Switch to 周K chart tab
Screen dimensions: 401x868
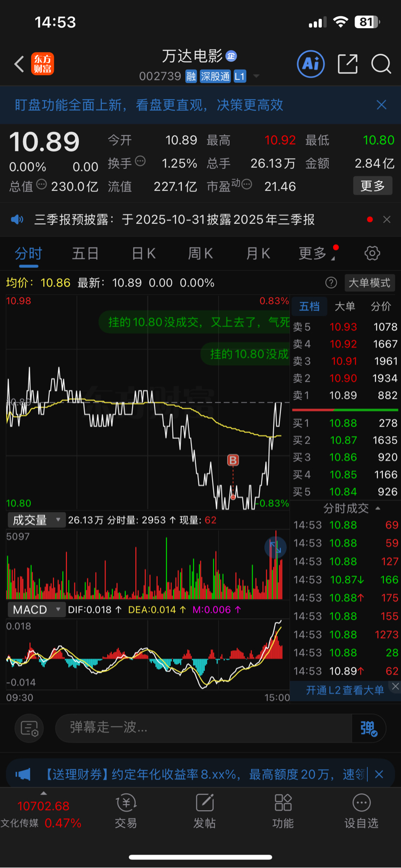(x=200, y=254)
